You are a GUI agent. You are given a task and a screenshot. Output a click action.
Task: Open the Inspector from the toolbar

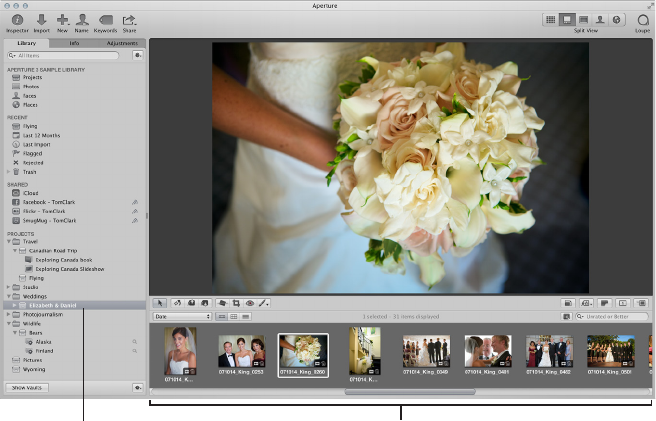pos(17,20)
